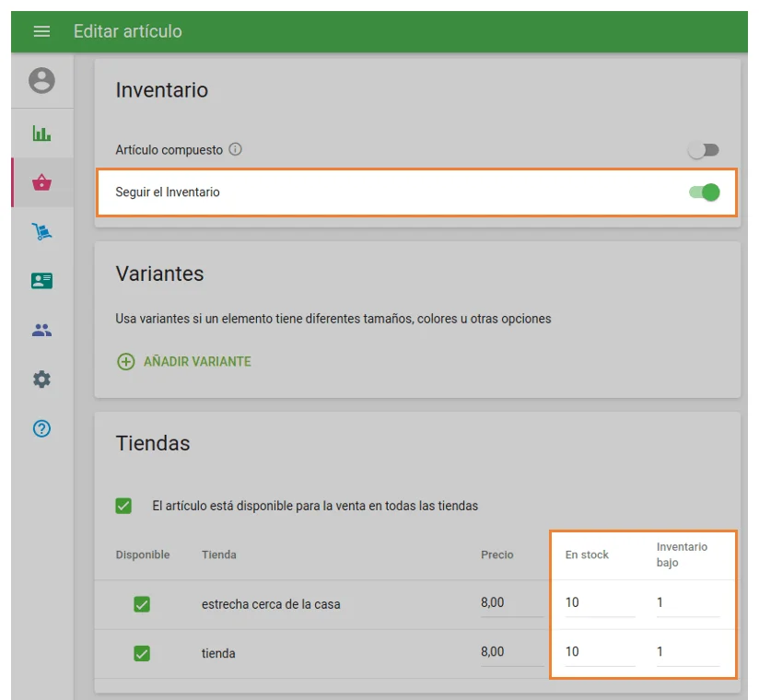The height and width of the screenshot is (700, 759).
Task: Edit price field for estrecha cerca de la casa
Action: [511, 603]
